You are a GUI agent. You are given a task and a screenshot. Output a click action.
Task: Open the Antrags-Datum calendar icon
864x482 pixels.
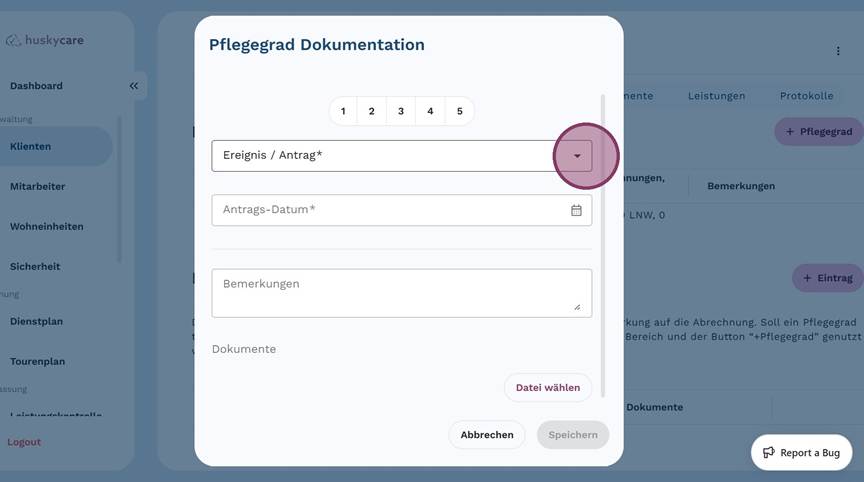point(576,210)
